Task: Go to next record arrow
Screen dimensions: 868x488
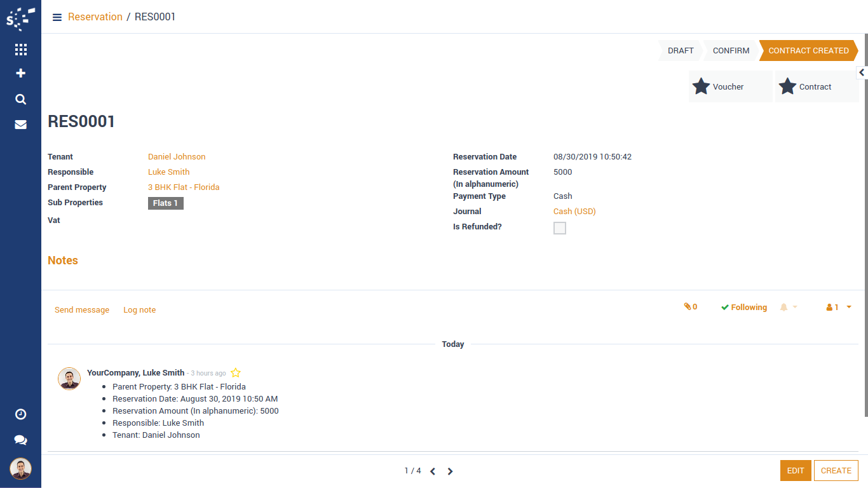Action: [x=450, y=471]
